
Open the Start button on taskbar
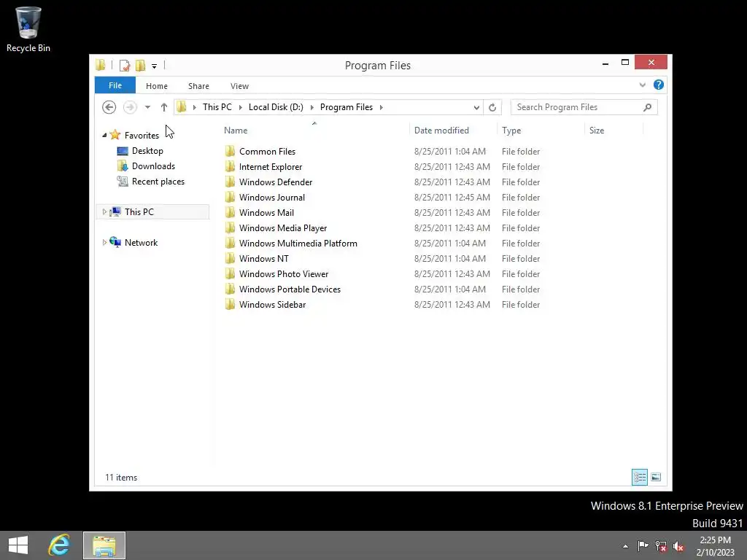(x=18, y=545)
